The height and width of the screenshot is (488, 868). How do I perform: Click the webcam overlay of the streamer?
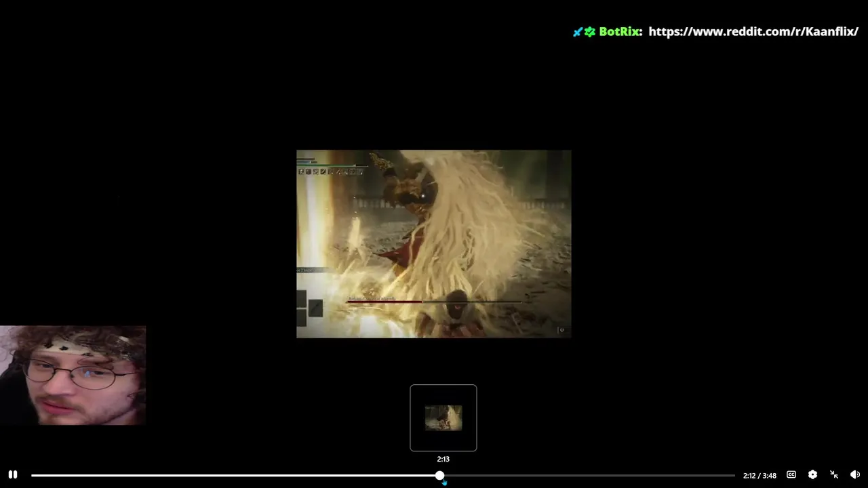click(x=73, y=375)
